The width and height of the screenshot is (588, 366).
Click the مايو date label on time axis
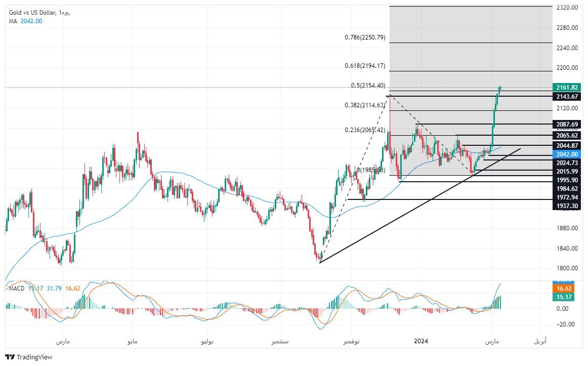pyautogui.click(x=133, y=342)
